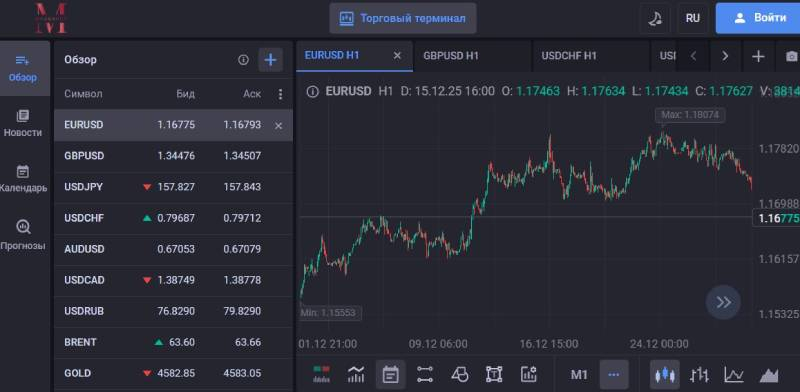The height and width of the screenshot is (392, 800).
Task: Add a symbol with the plus button in Обзор
Action: (x=270, y=60)
